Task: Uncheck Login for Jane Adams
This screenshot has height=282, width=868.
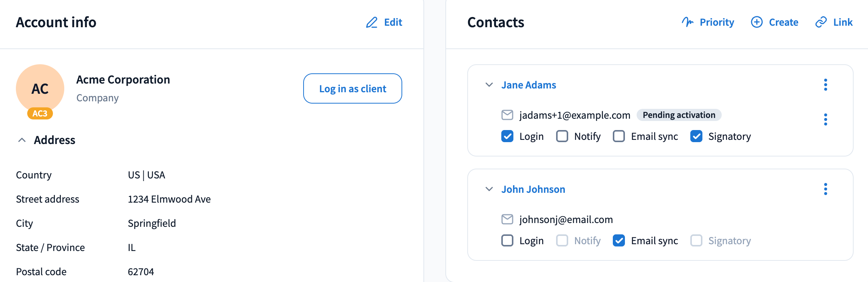Action: 507,136
